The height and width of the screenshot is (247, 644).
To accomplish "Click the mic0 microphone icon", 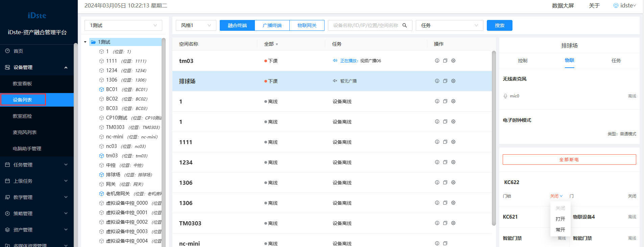I will (x=505, y=96).
